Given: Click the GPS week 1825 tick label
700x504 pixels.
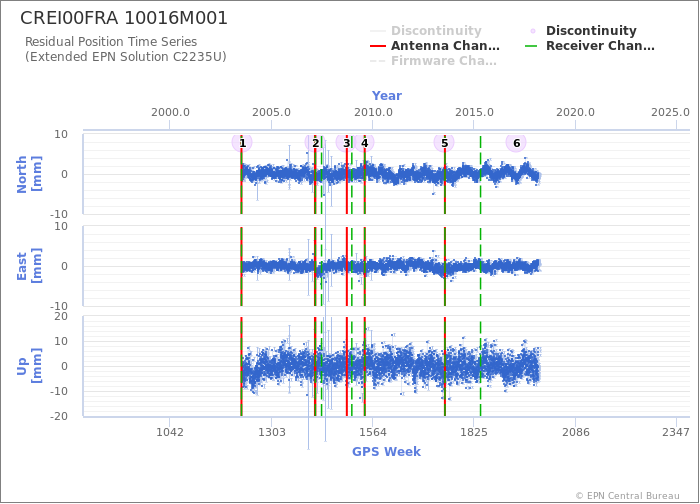Looking at the screenshot, I should tap(474, 432).
